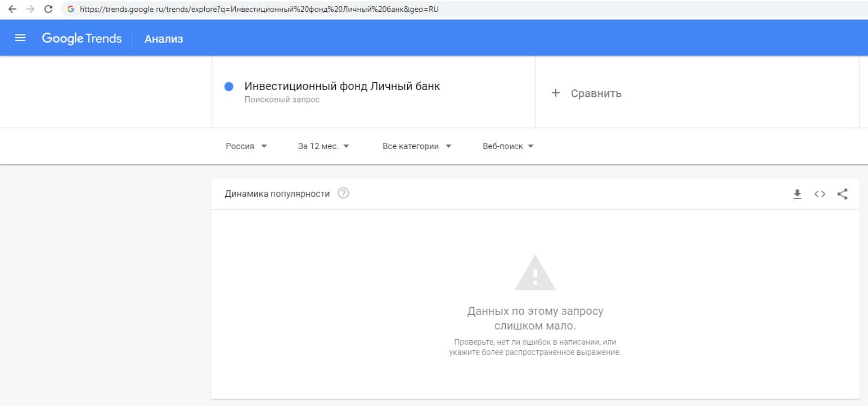Expand the Все категории dropdown
Image resolution: width=868 pixels, height=406 pixels.
(417, 146)
